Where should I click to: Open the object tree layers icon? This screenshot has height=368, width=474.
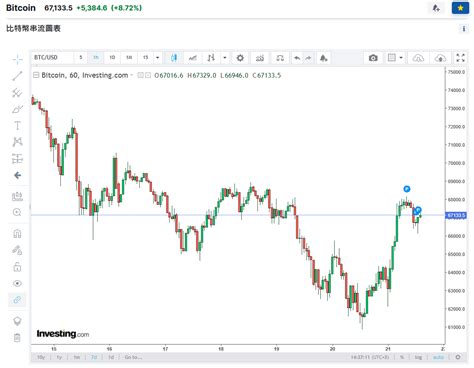(17, 321)
